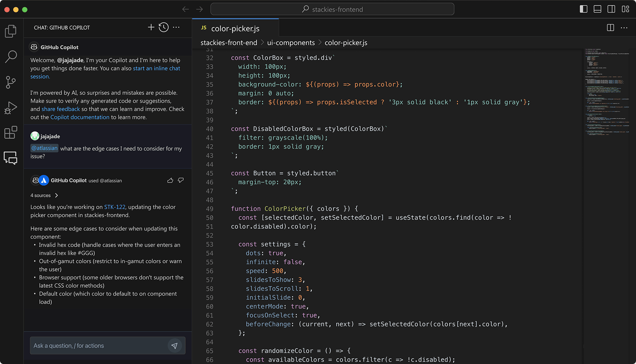The width and height of the screenshot is (636, 364).
Task: Click the start an inline chat session link
Action: coord(157,68)
